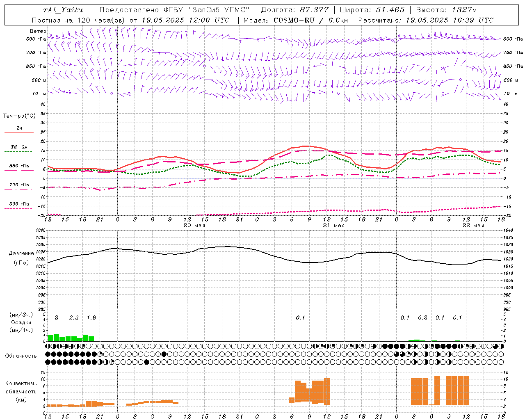
Task: Click the "(гПа)" pressure unit label
Action: 21,263
